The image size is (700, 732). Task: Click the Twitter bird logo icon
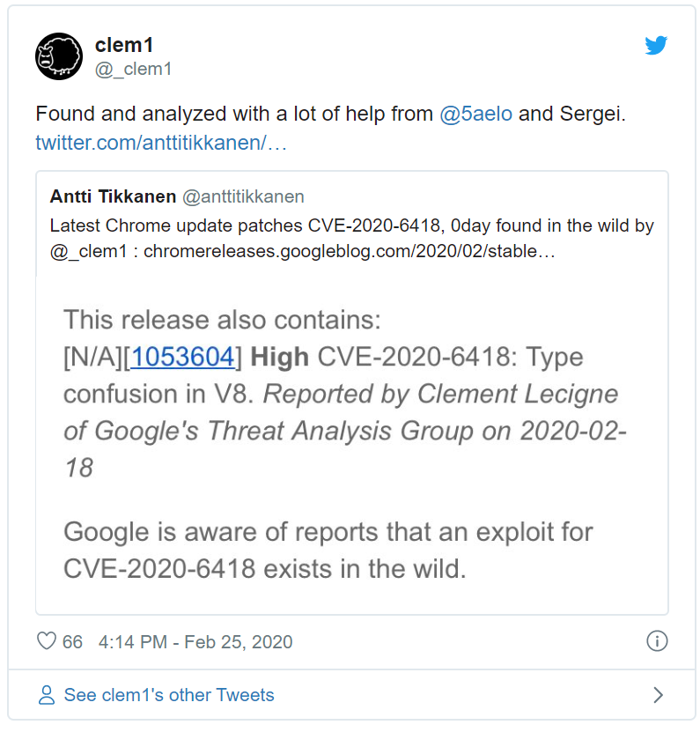coord(656,46)
